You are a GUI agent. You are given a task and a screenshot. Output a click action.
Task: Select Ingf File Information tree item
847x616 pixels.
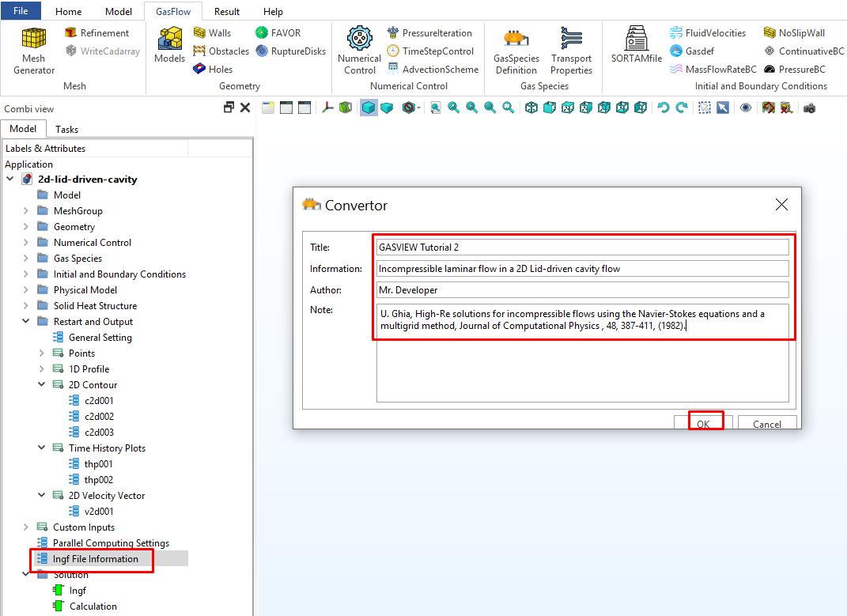pos(95,559)
